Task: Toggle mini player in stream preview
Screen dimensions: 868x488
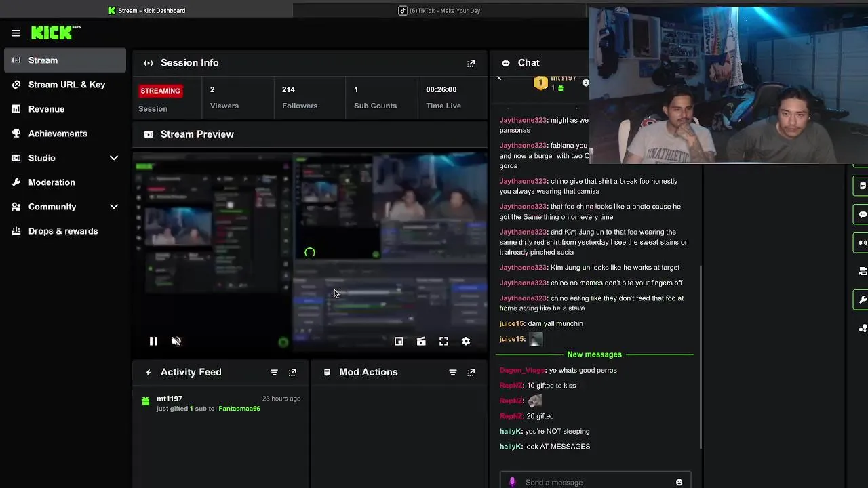Action: coord(399,341)
